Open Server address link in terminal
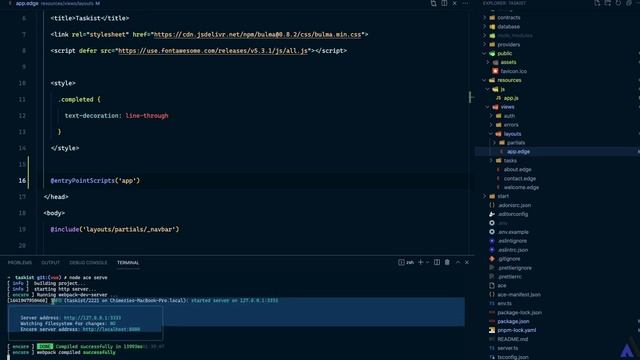This screenshot has height=360, width=640. point(92,318)
